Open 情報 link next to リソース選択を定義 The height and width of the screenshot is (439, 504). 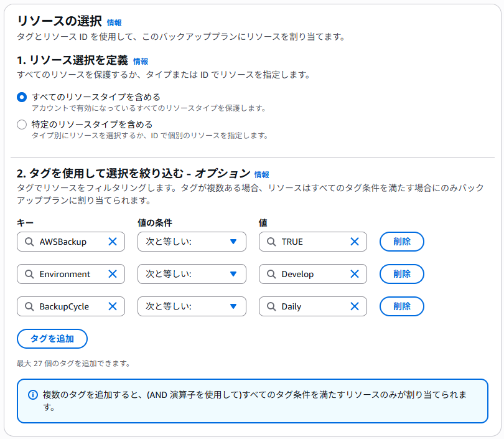[x=141, y=62]
